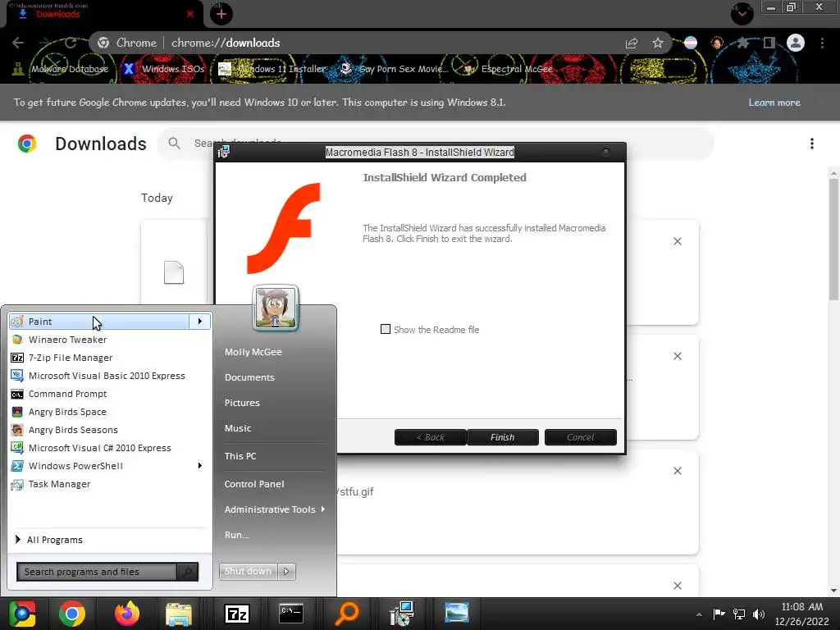
Task: Open shut down options arrow
Action: [x=286, y=571]
